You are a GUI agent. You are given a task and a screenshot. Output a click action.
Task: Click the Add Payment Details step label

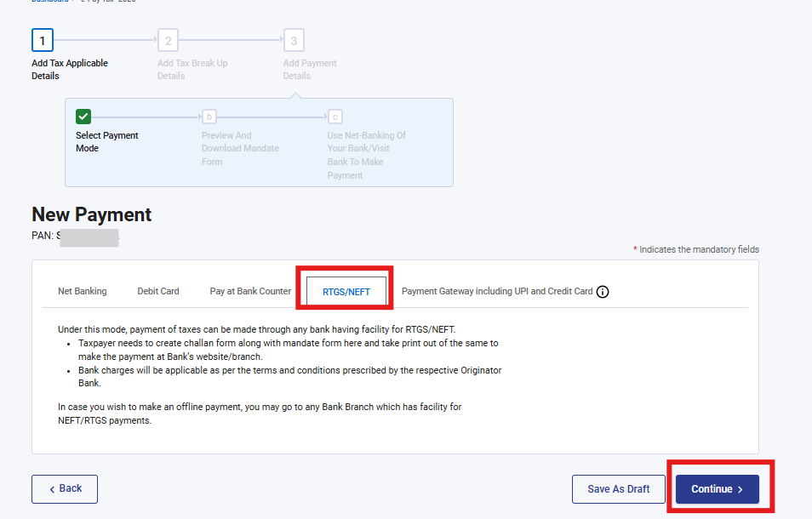pyautogui.click(x=310, y=69)
